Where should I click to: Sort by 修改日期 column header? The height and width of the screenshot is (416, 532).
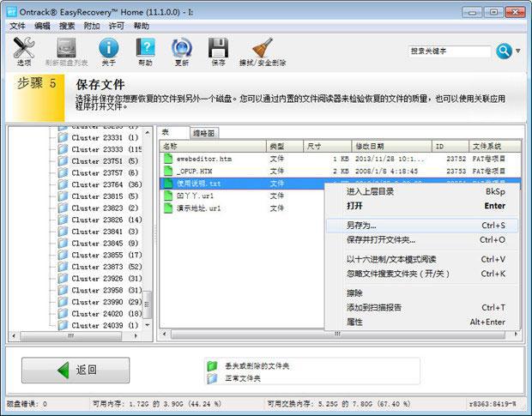tap(392, 146)
